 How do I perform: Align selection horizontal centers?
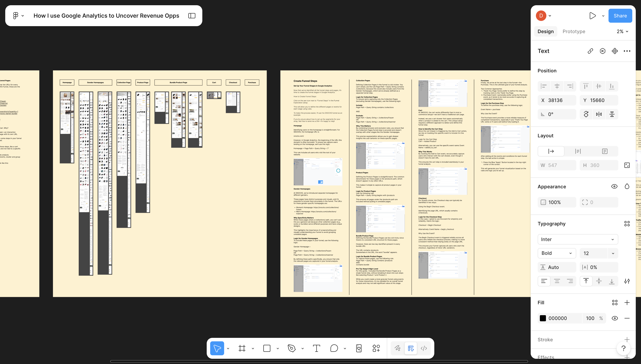click(x=557, y=86)
